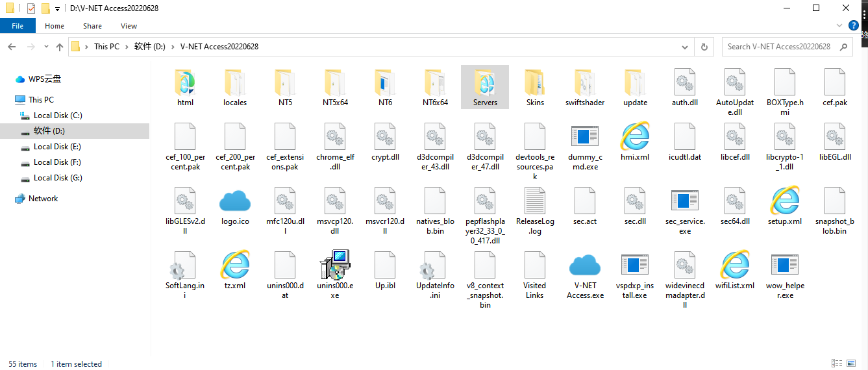
Task: Select the NT6x64 folder
Action: click(x=435, y=87)
